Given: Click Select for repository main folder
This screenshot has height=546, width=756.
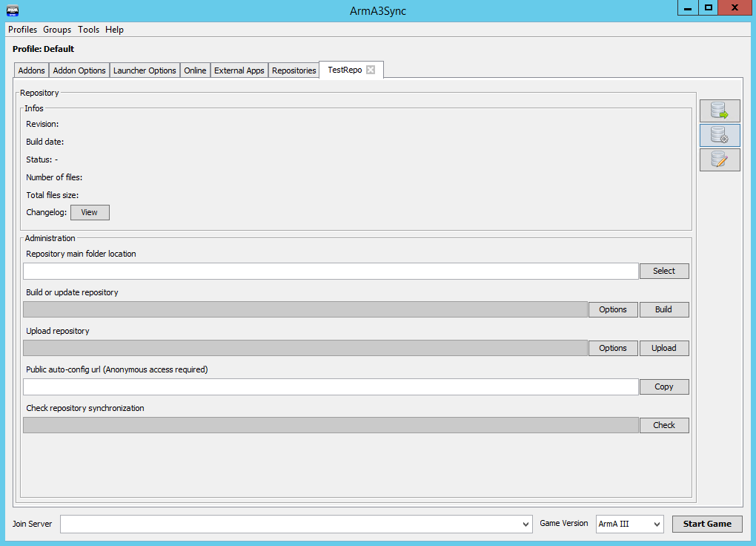Looking at the screenshot, I should tap(664, 271).
